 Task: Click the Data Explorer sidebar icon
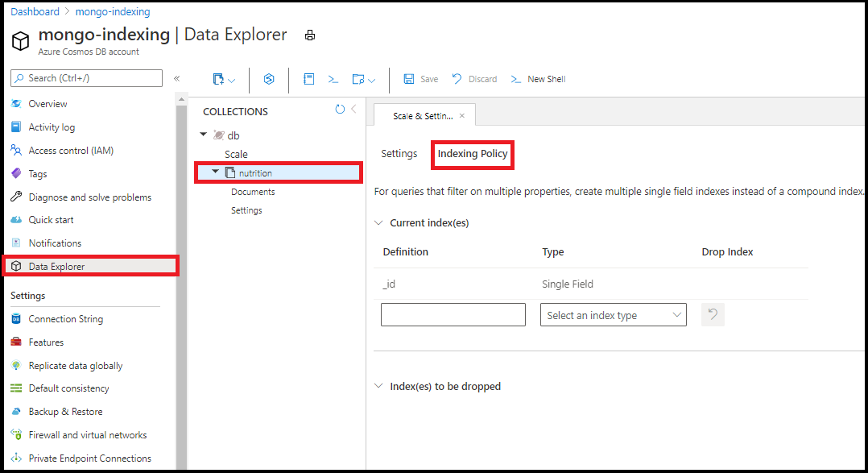[14, 266]
